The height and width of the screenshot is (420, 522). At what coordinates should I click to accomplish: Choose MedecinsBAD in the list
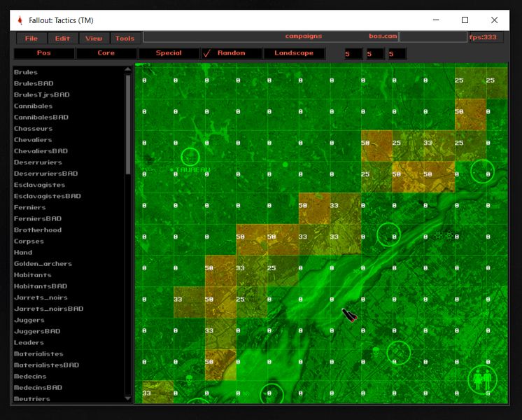[x=38, y=388]
